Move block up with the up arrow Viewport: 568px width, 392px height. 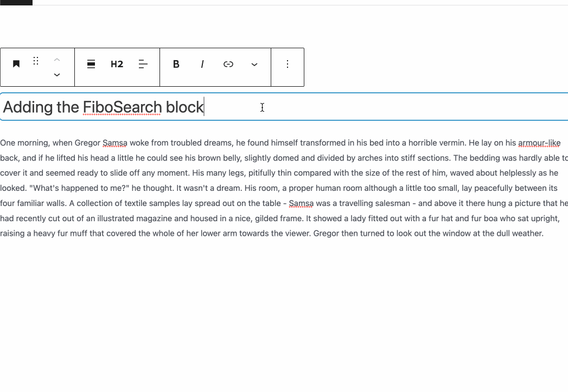point(57,60)
